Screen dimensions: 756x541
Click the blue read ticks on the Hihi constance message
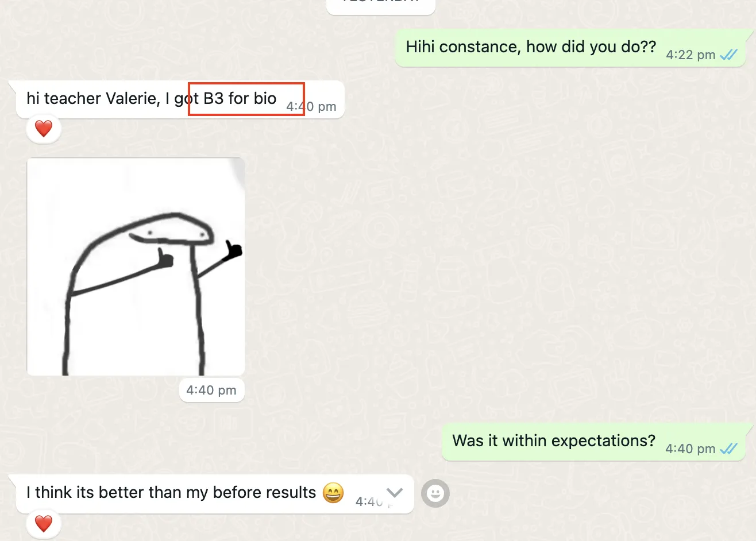tap(729, 55)
